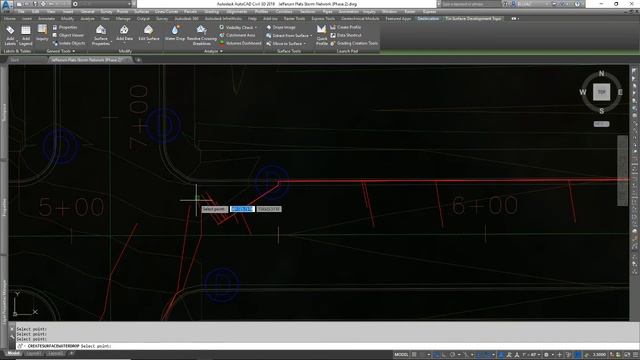Click the MODEL space status button
Viewport: 640px width, 360px height.
(401, 355)
